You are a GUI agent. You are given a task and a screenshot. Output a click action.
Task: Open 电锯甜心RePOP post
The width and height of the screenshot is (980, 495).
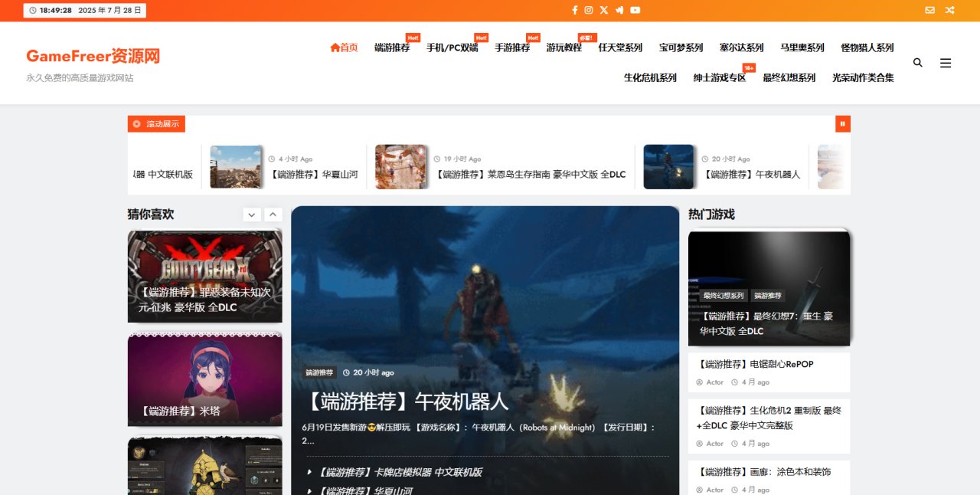(x=755, y=364)
